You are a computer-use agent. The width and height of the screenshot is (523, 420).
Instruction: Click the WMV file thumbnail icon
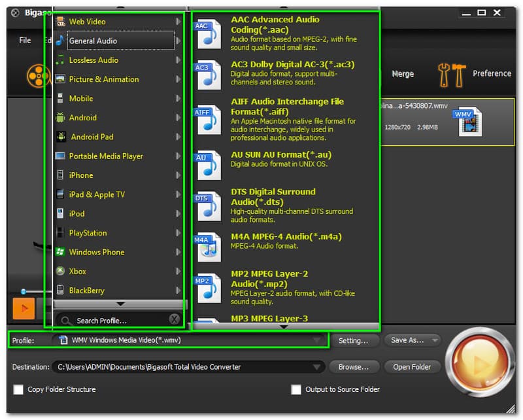click(469, 122)
